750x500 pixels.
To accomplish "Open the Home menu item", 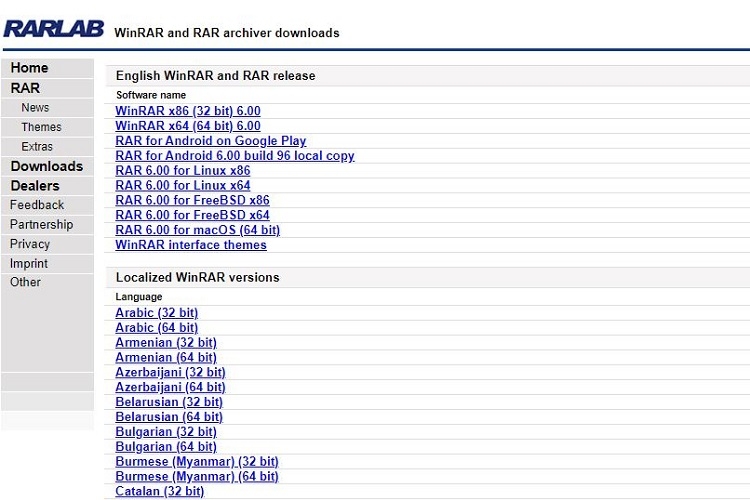I will click(29, 68).
